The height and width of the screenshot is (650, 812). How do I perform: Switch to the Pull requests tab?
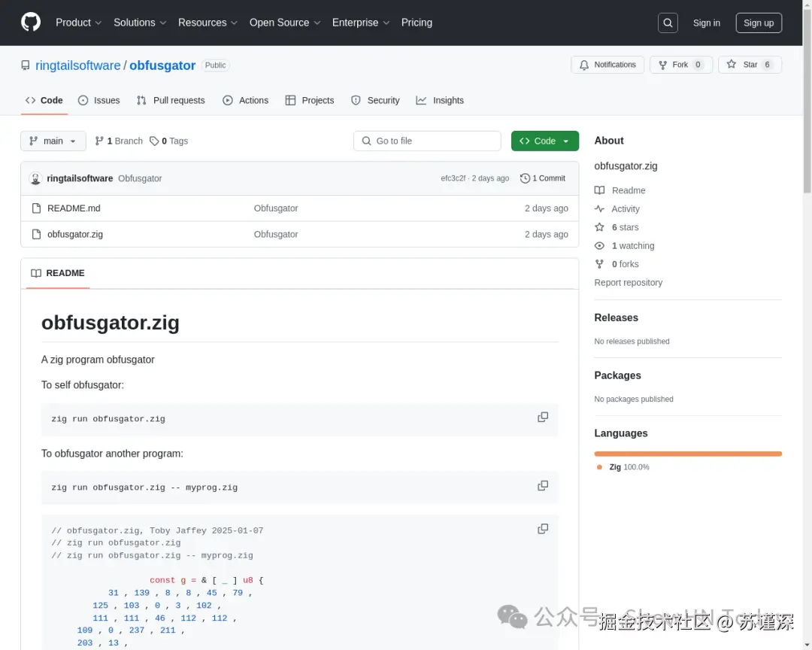click(x=171, y=101)
